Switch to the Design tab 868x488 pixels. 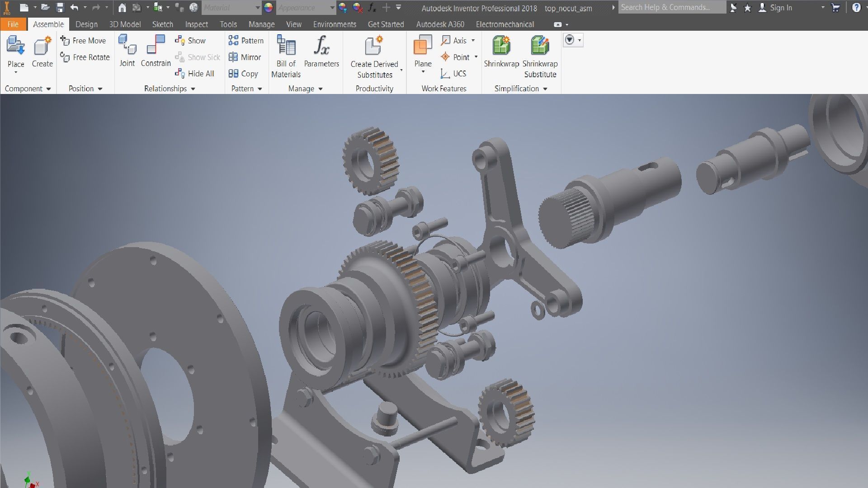click(x=86, y=24)
